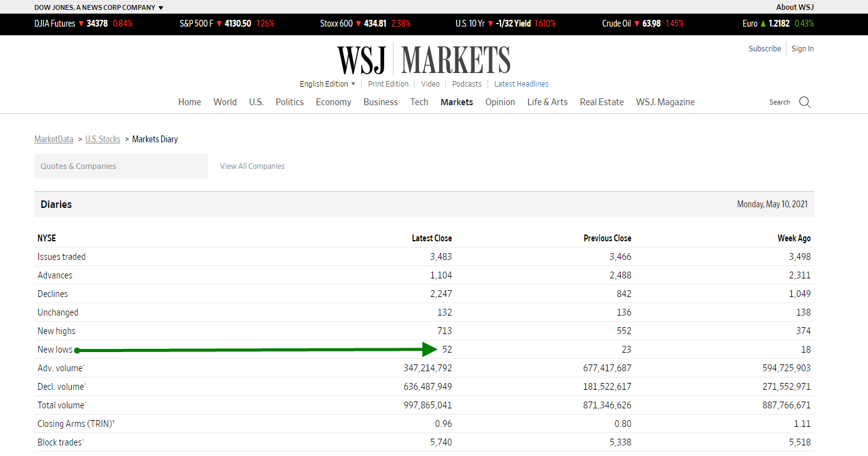
Task: Click the Decl. volume row label
Action: pos(61,387)
